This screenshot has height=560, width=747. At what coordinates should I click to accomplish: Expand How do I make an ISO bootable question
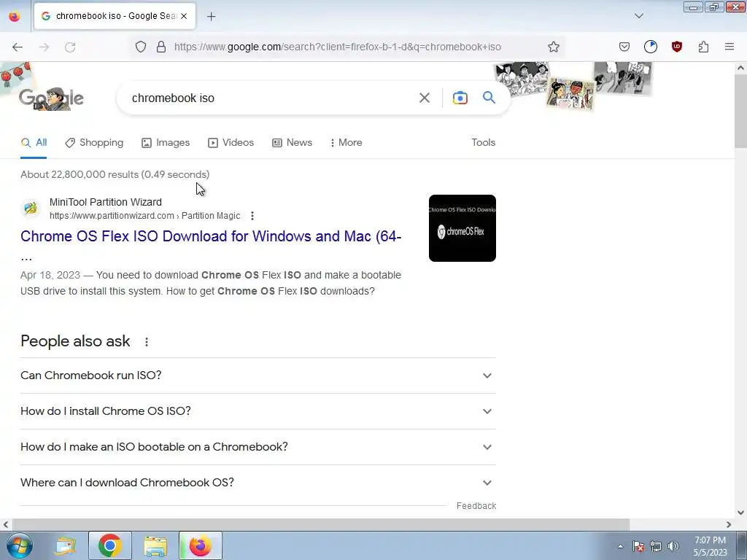click(x=258, y=447)
